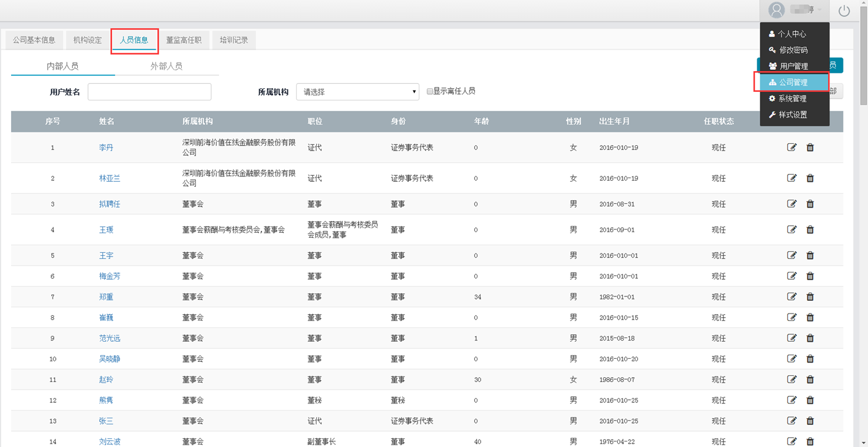Delete the row for 张三
868x447 pixels.
810,421
